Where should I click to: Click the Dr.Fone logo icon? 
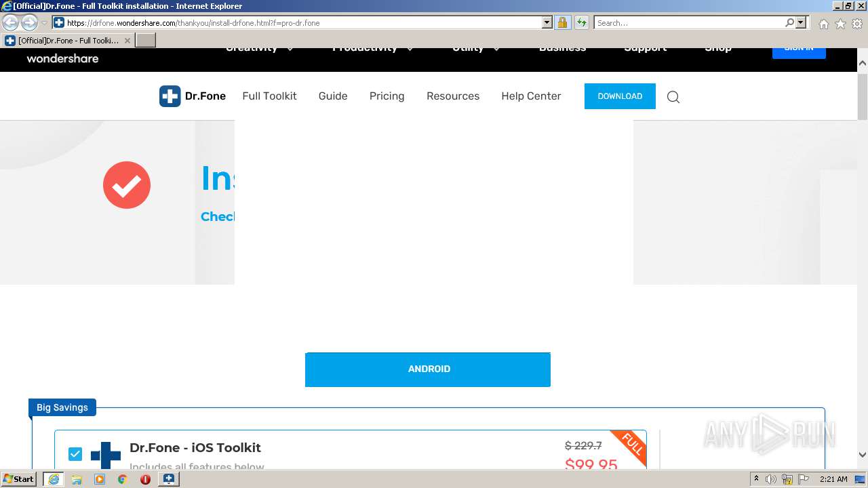170,96
